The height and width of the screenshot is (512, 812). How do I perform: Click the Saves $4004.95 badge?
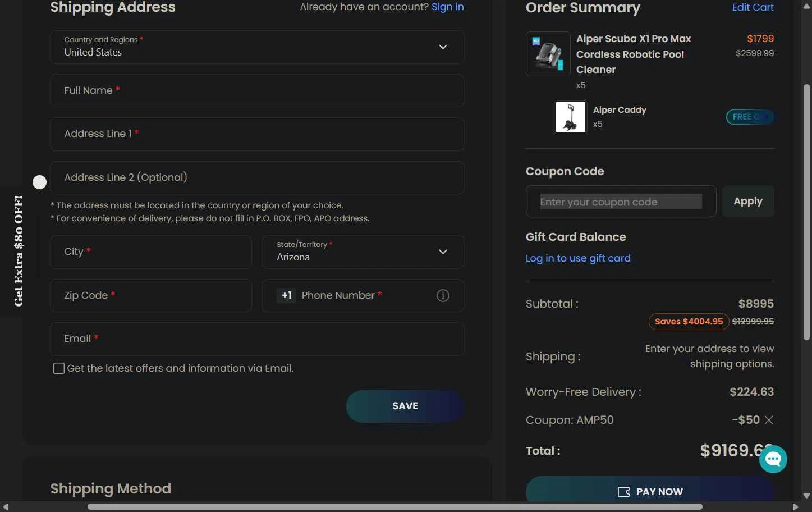click(689, 322)
